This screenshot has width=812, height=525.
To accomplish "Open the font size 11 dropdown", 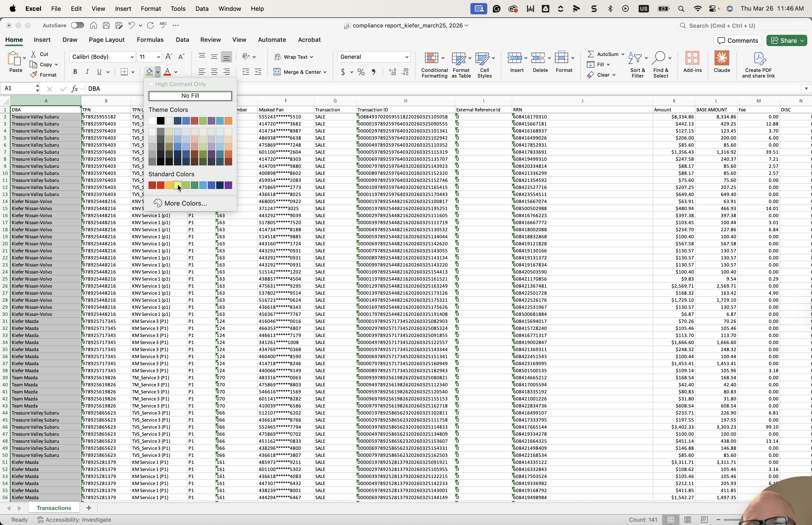I will pyautogui.click(x=158, y=57).
